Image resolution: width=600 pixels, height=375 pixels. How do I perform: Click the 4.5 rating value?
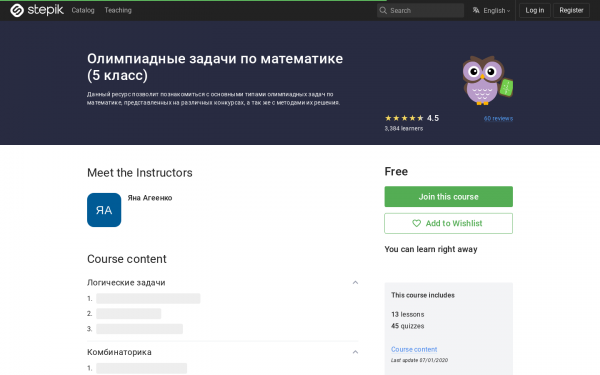point(433,118)
